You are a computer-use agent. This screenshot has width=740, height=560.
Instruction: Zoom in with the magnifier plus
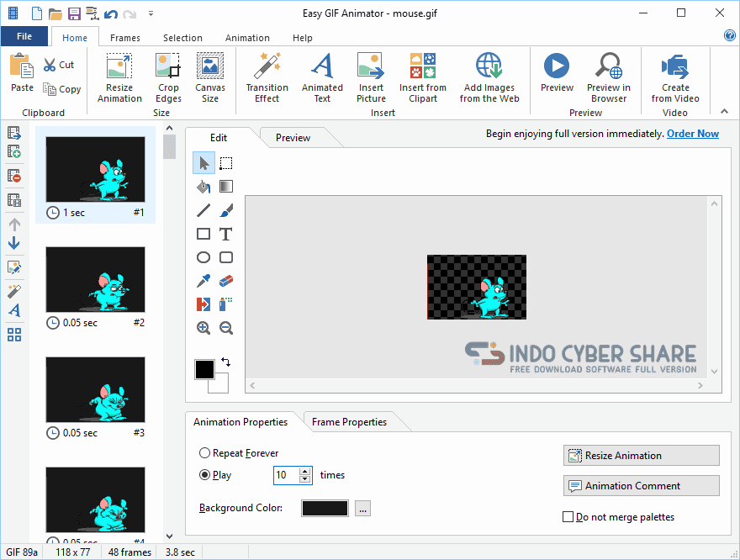[203, 328]
